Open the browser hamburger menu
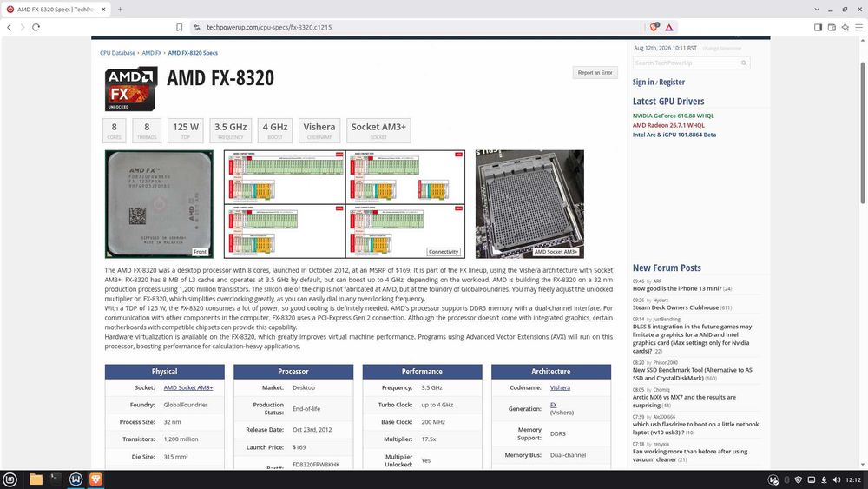The width and height of the screenshot is (868, 489). pos(858,27)
